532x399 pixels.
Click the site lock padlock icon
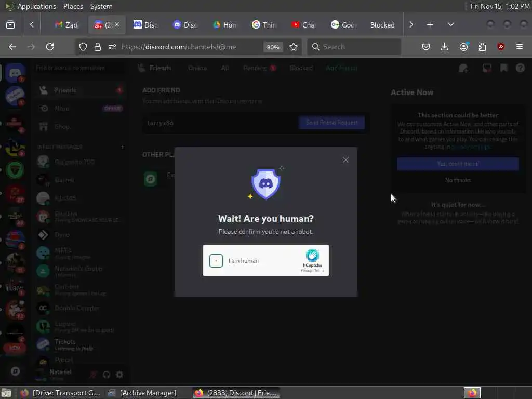point(98,47)
